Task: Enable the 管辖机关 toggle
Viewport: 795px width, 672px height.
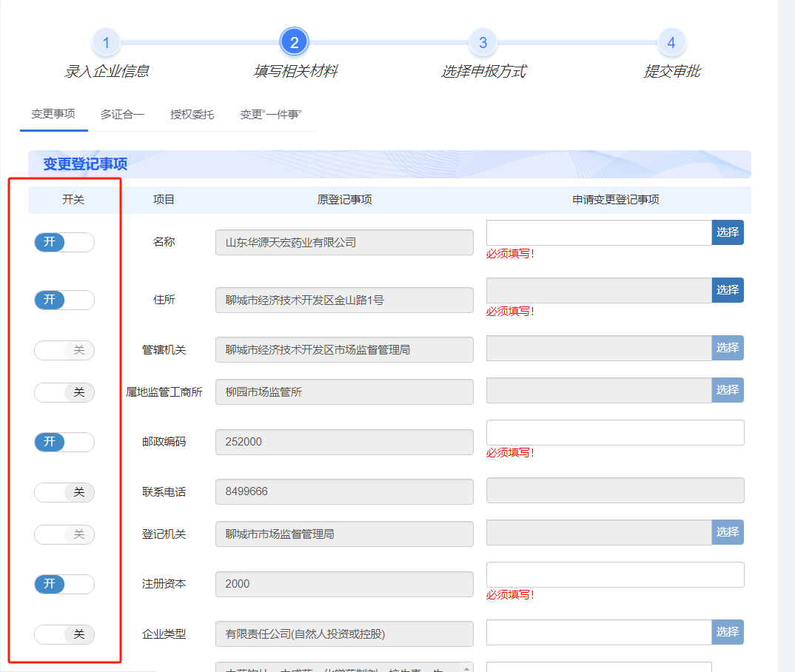Action: (x=64, y=350)
